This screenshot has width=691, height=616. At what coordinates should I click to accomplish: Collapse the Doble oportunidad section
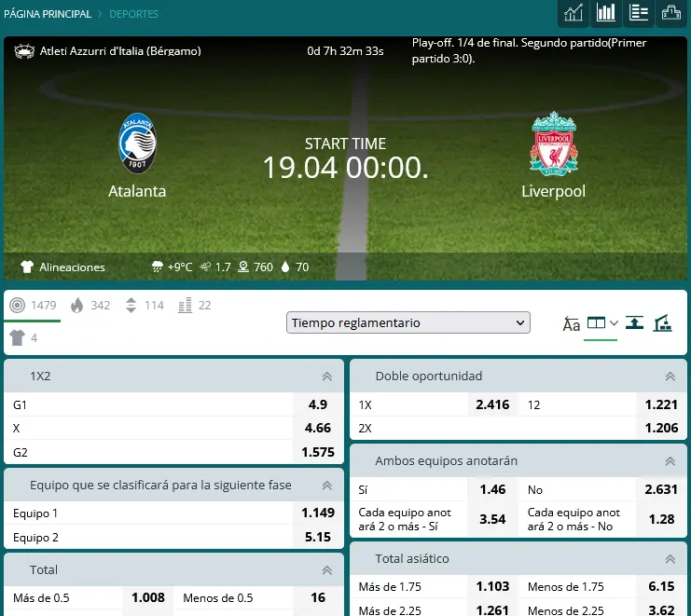point(670,376)
